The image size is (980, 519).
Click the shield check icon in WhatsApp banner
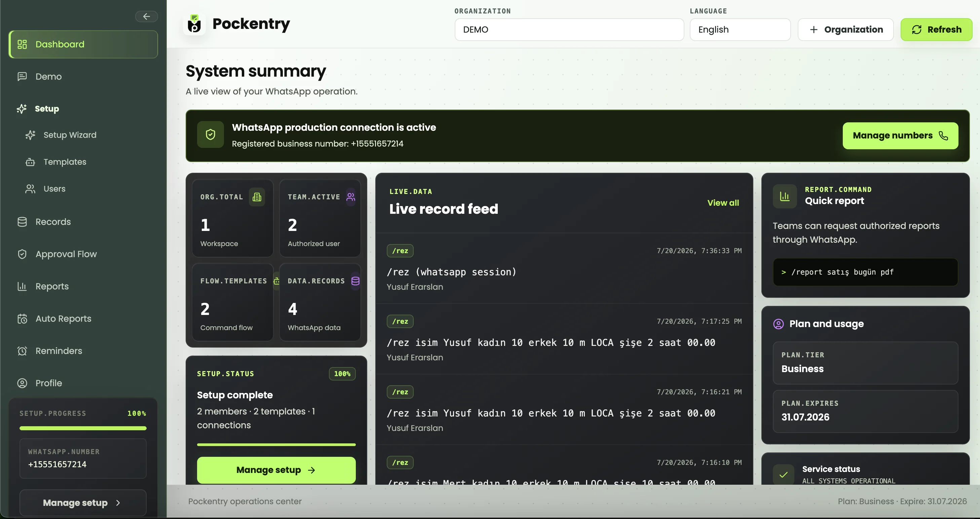pos(211,134)
